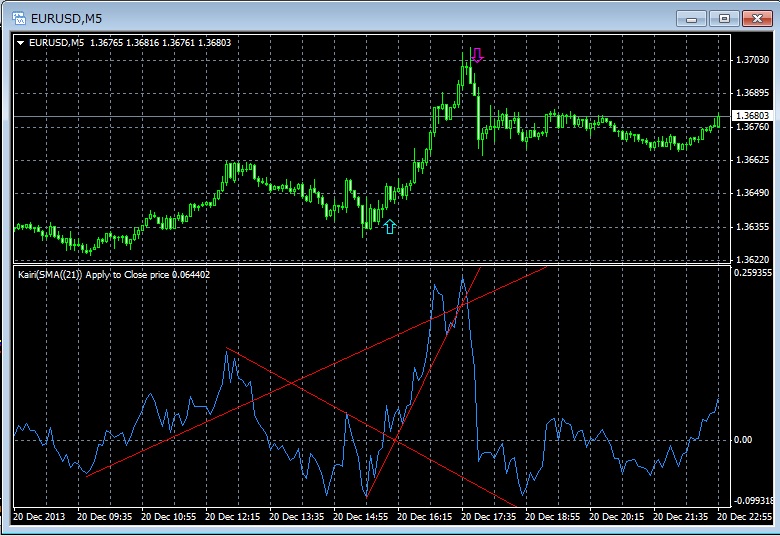Viewport: 780px width, 536px height.
Task: Click 20 Dec 12:15 on the time axis
Action: 237,517
